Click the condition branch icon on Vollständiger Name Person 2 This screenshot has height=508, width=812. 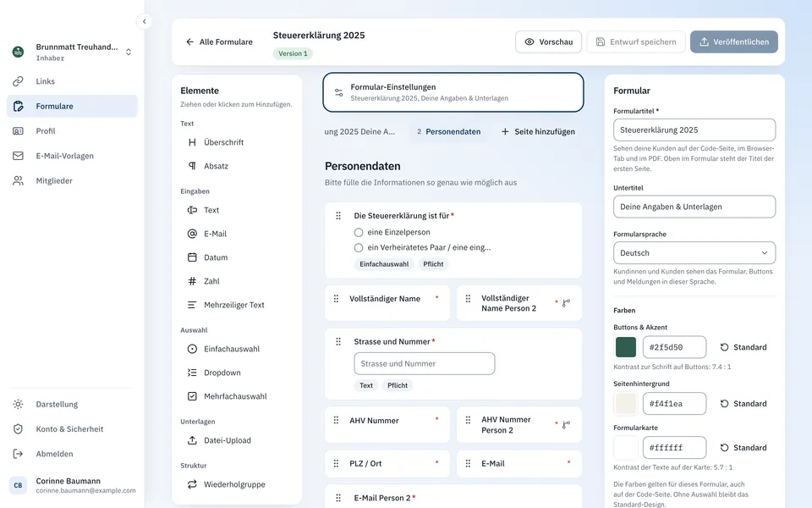(x=566, y=303)
